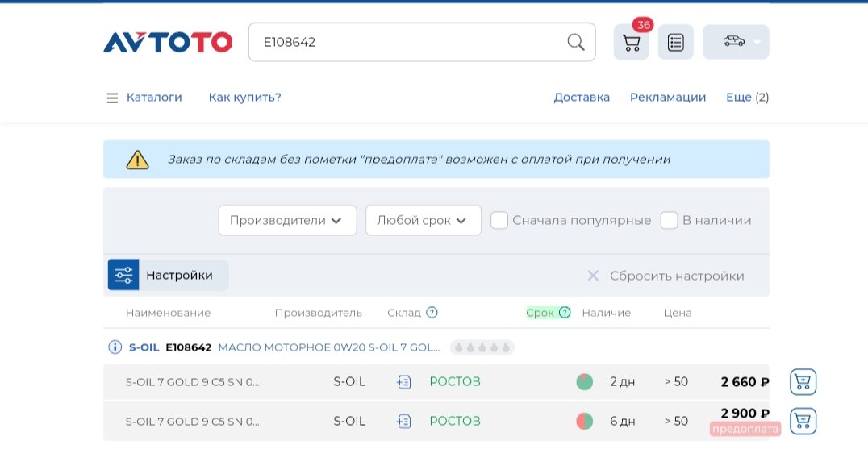Viewport: 868px width, 474px height.
Task: Open the S-OIL brand link in the header row
Action: coord(144,347)
